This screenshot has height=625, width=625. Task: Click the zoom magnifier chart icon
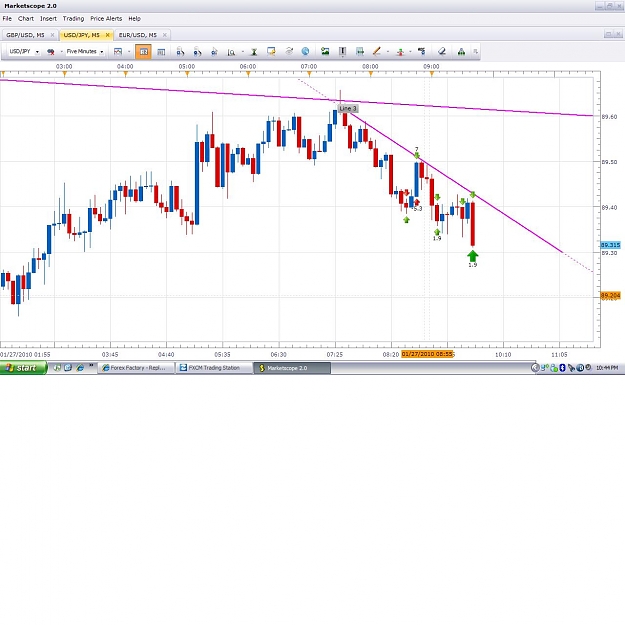pyautogui.click(x=231, y=52)
